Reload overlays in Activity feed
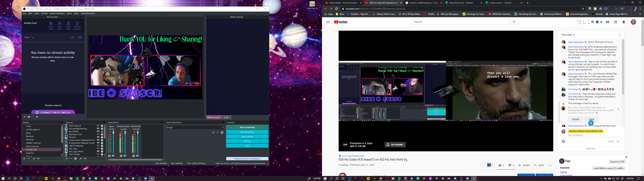The height and width of the screenshot is (181, 644). pos(77,26)
